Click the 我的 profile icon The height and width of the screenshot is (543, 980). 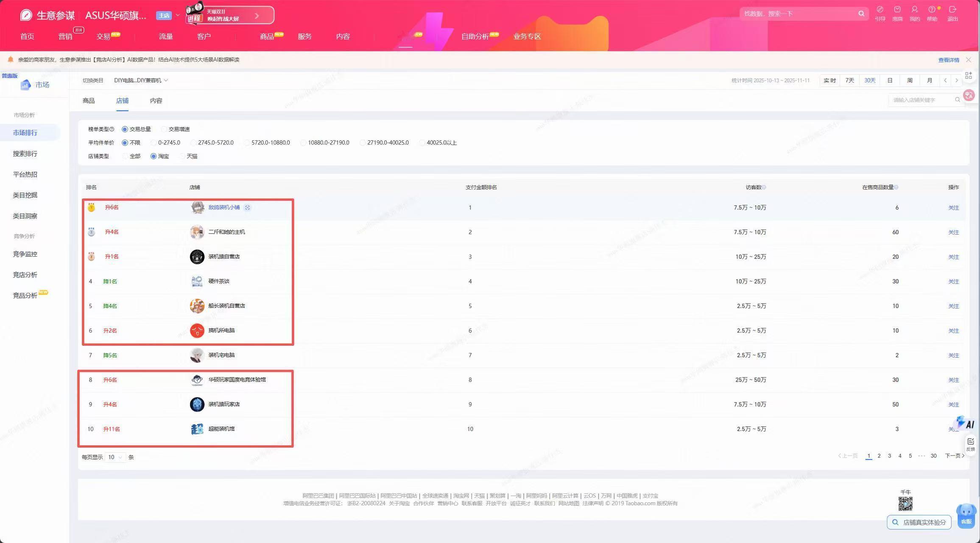click(x=914, y=10)
